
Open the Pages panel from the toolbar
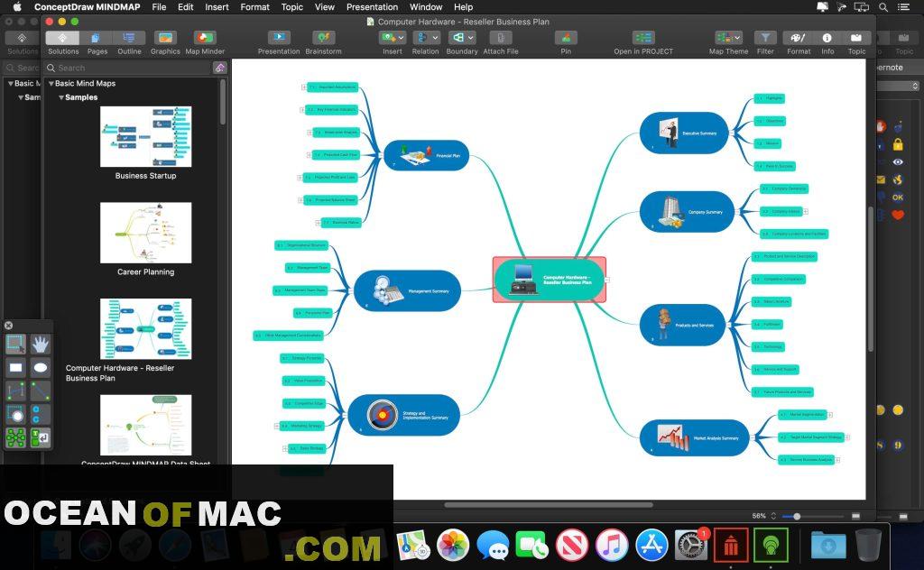click(x=97, y=38)
